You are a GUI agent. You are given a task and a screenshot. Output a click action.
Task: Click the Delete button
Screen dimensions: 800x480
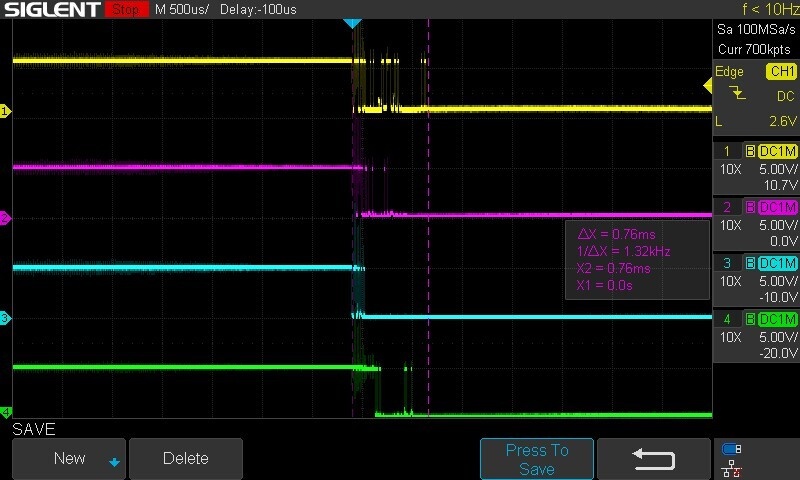pyautogui.click(x=186, y=458)
